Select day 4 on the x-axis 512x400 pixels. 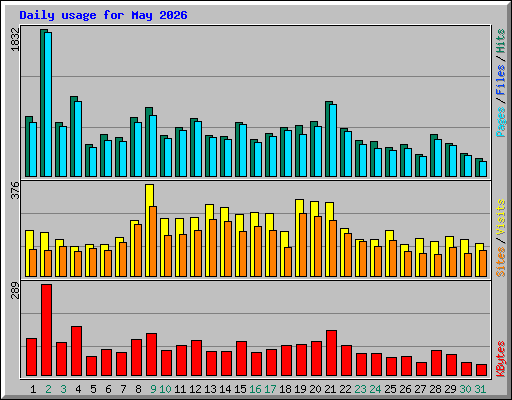78,389
